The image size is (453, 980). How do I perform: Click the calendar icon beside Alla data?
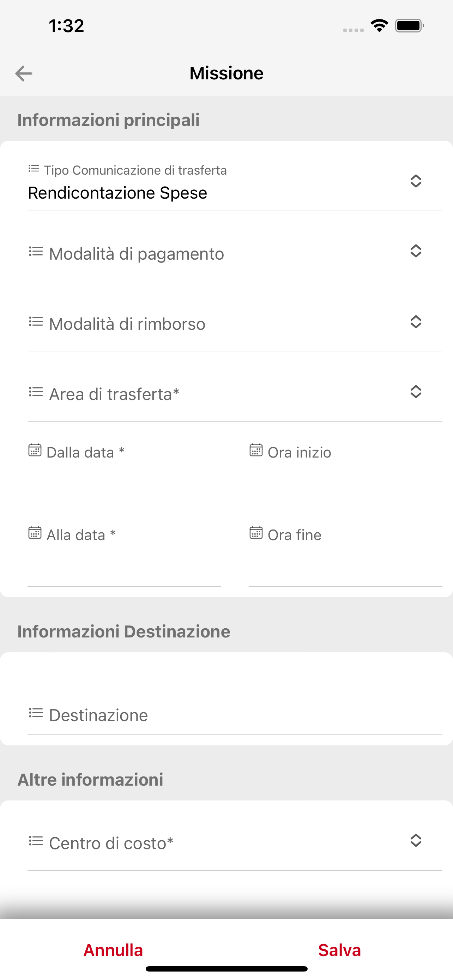pos(35,533)
